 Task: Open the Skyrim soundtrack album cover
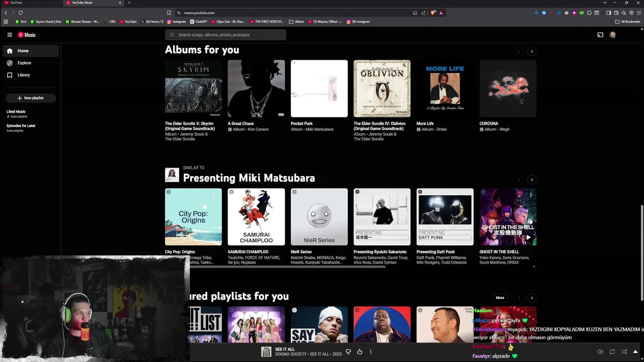click(x=193, y=88)
